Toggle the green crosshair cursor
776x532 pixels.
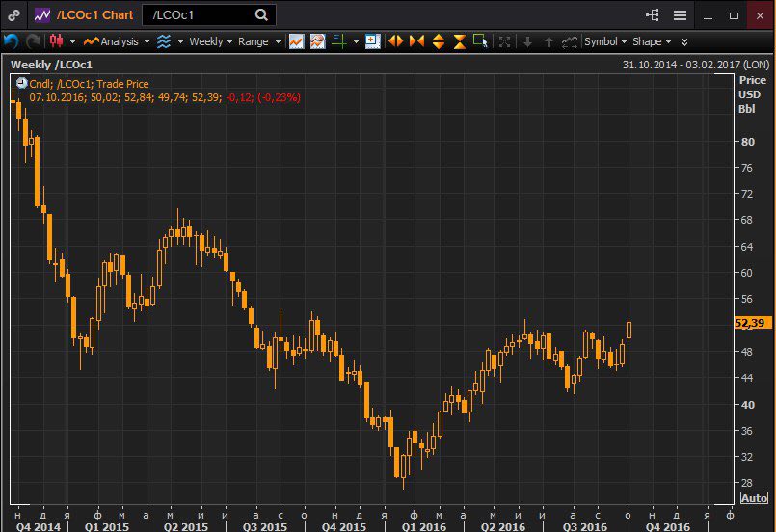[x=339, y=41]
